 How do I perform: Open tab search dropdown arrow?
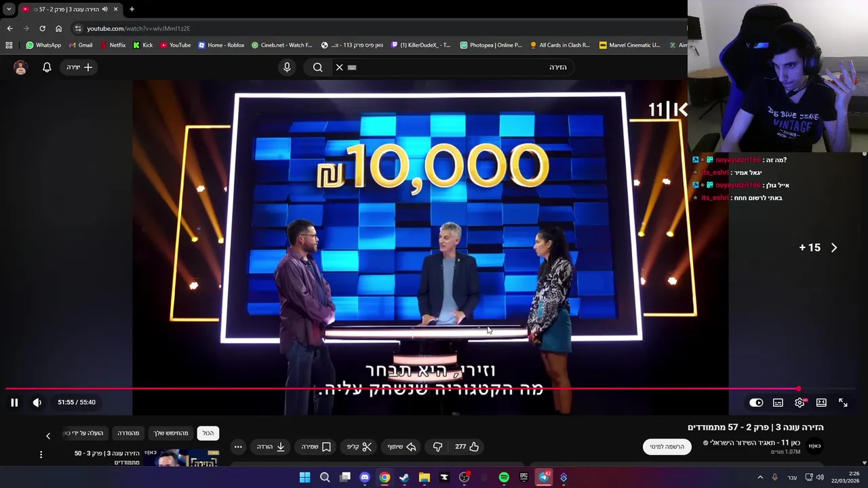tap(9, 9)
